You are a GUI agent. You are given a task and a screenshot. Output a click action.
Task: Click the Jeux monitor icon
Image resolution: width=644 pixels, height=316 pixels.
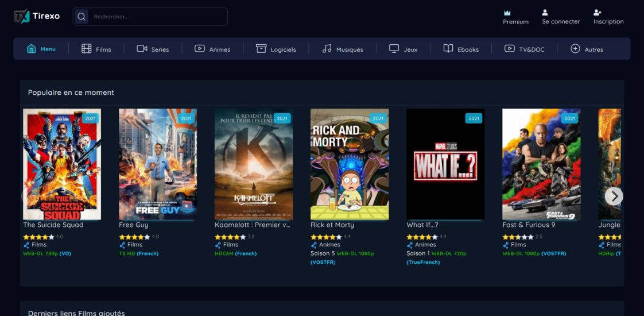(394, 49)
